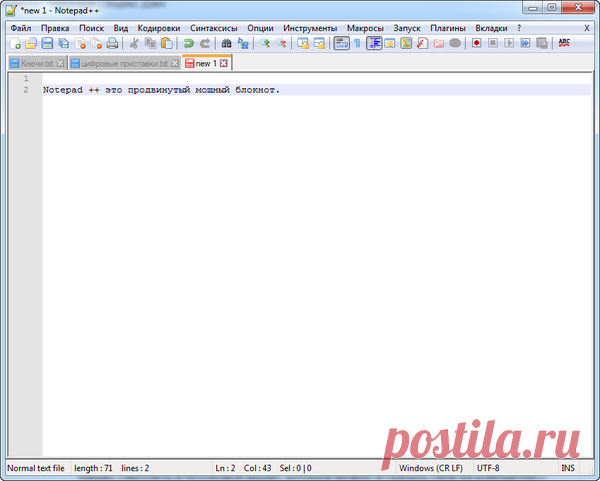
Task: Open the Опции menu
Action: pyautogui.click(x=260, y=28)
